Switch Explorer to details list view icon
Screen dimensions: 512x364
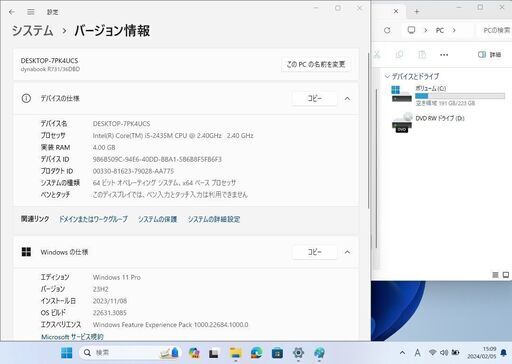495,275
